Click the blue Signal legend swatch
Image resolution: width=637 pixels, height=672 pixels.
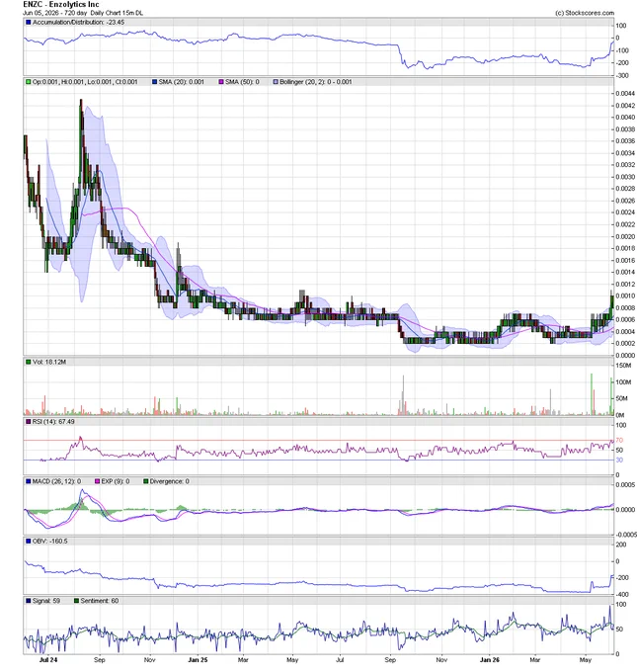coord(29,601)
